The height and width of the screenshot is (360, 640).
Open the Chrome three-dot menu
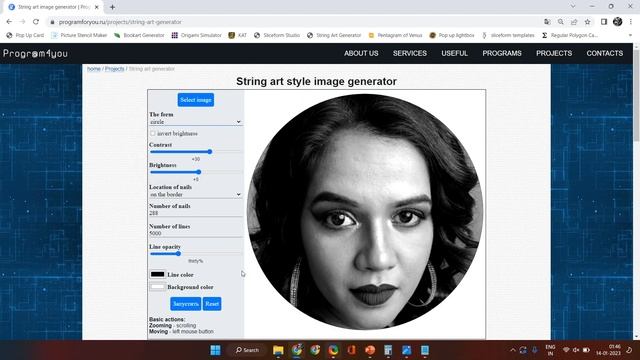tap(631, 22)
